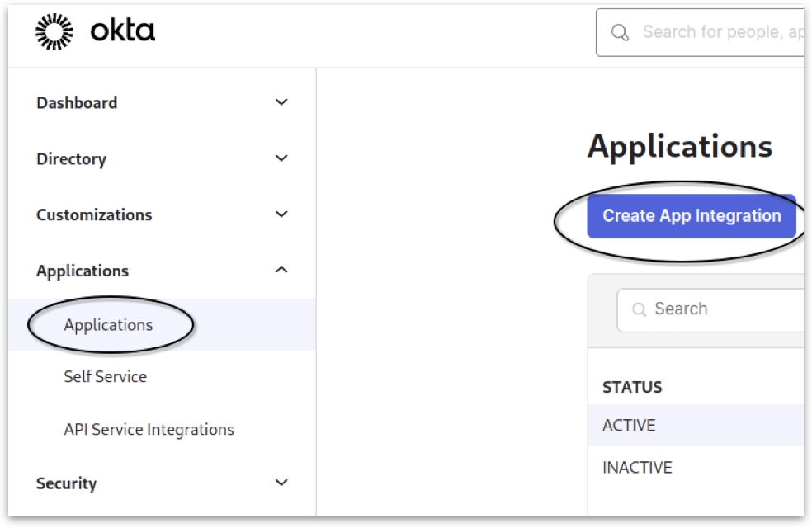The height and width of the screenshot is (528, 812).
Task: Click the Okta sunburst logo icon
Action: click(x=54, y=32)
